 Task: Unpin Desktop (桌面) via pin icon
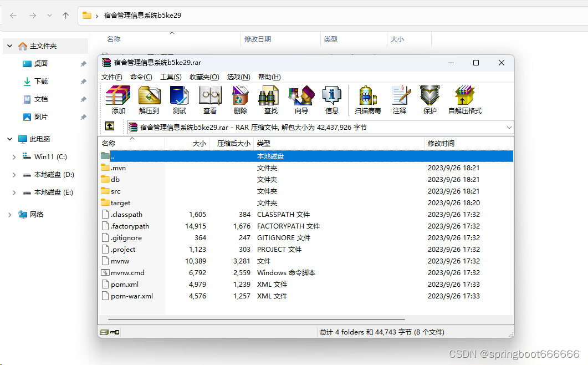point(83,64)
